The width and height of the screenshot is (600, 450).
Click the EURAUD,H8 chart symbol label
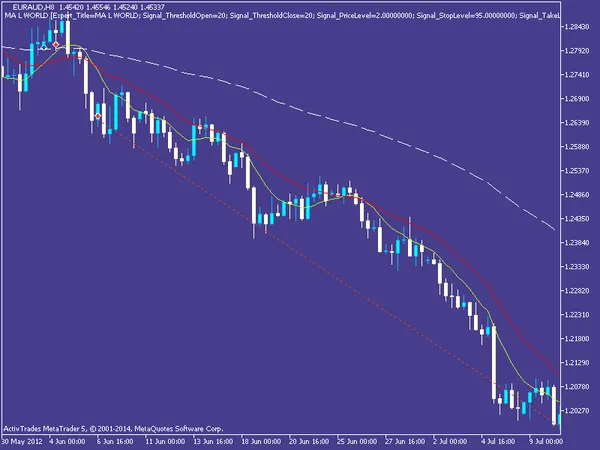[x=33, y=7]
